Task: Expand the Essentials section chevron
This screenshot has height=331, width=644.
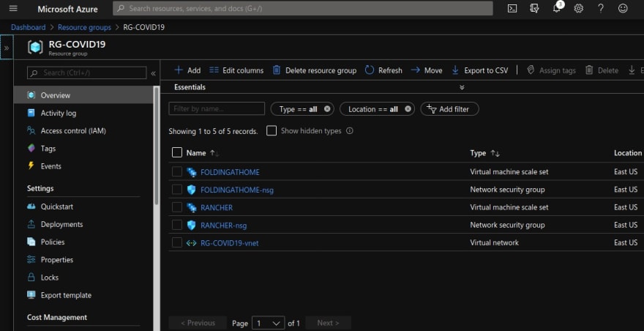Action: pyautogui.click(x=462, y=87)
